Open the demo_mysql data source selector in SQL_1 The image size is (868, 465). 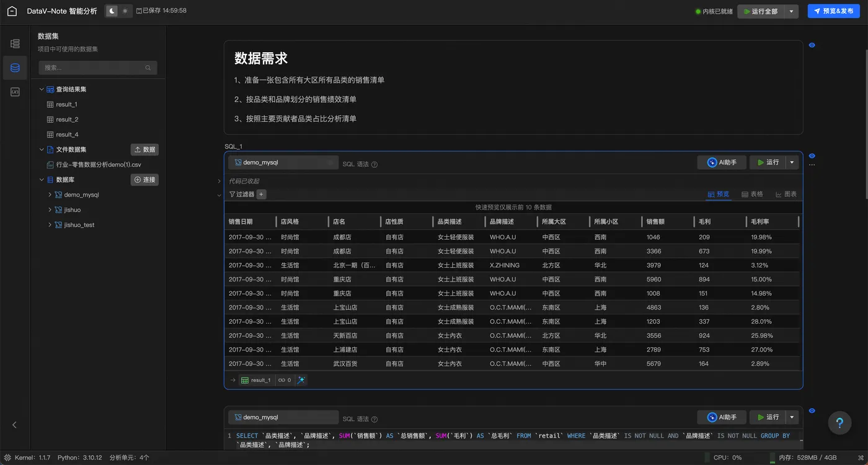pyautogui.click(x=283, y=162)
